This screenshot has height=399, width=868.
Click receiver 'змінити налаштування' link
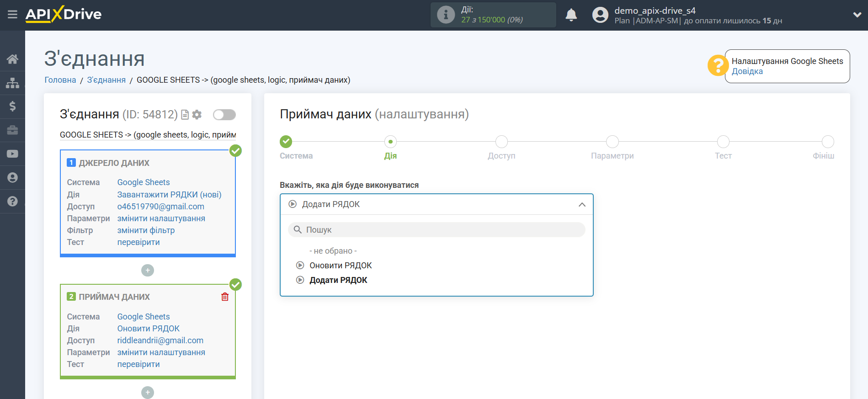[161, 352]
